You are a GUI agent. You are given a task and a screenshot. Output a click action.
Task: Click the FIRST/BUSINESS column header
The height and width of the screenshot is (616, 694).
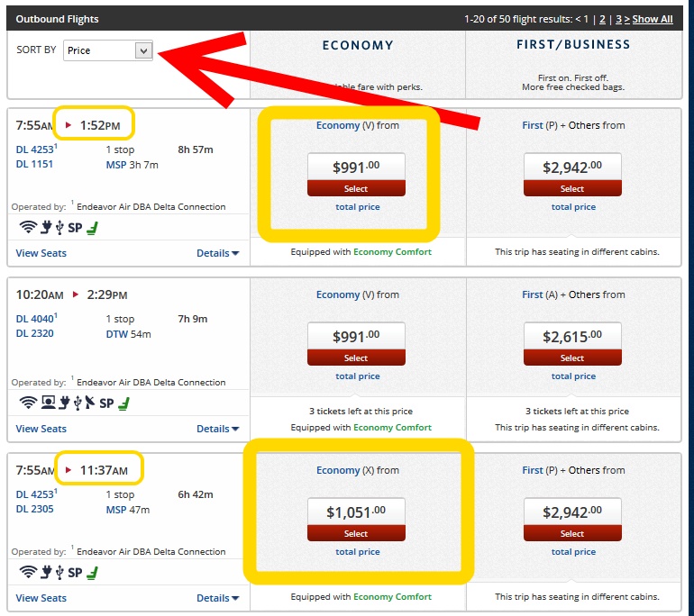click(573, 44)
